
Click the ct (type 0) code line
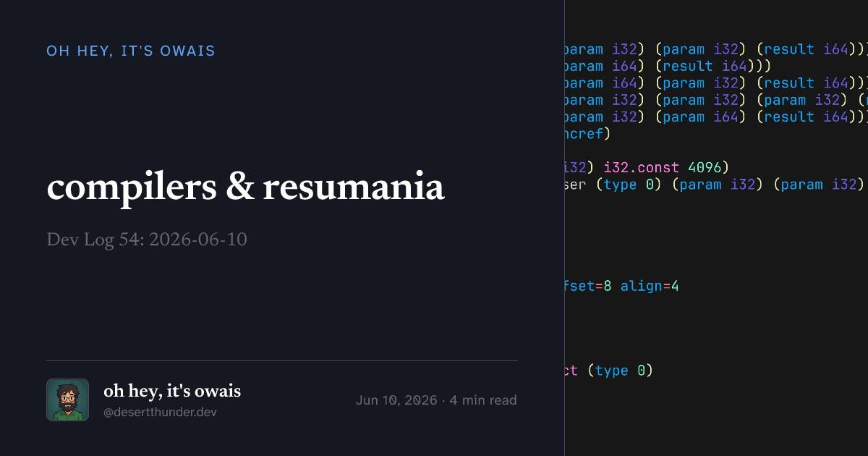(x=609, y=371)
